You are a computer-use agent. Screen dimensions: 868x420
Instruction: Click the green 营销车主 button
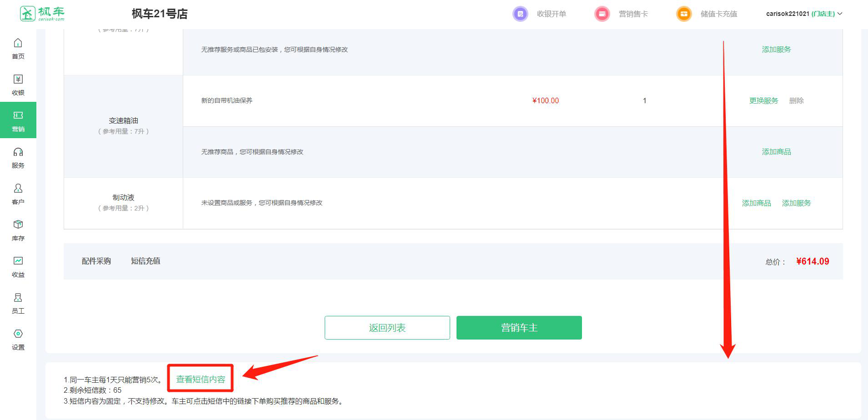point(519,328)
